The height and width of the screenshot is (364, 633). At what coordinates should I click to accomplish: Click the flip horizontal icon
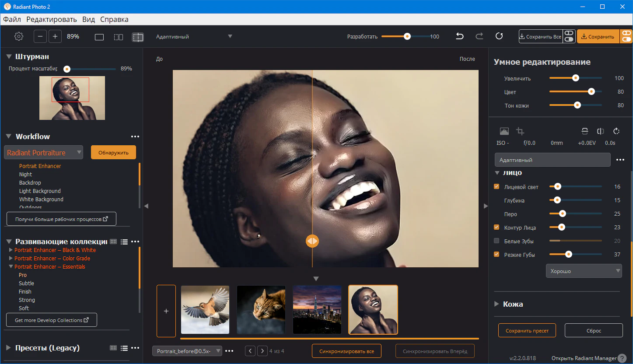pos(601,131)
